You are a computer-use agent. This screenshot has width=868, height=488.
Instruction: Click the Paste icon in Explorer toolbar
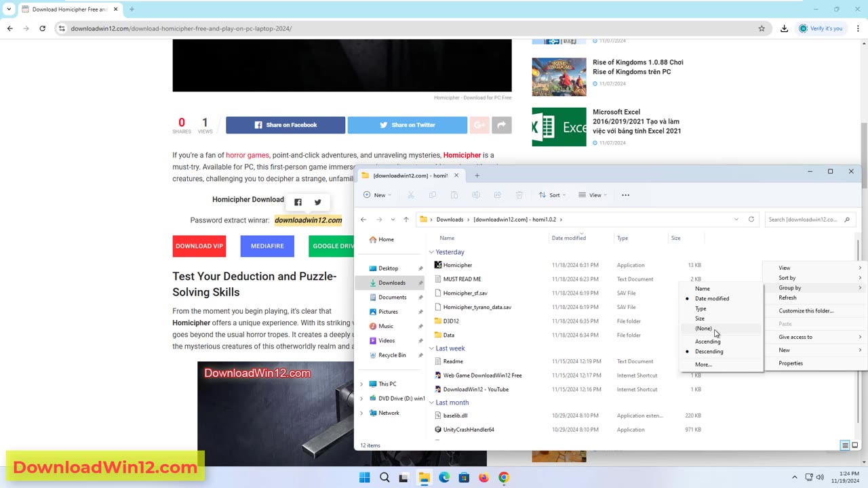(x=454, y=195)
